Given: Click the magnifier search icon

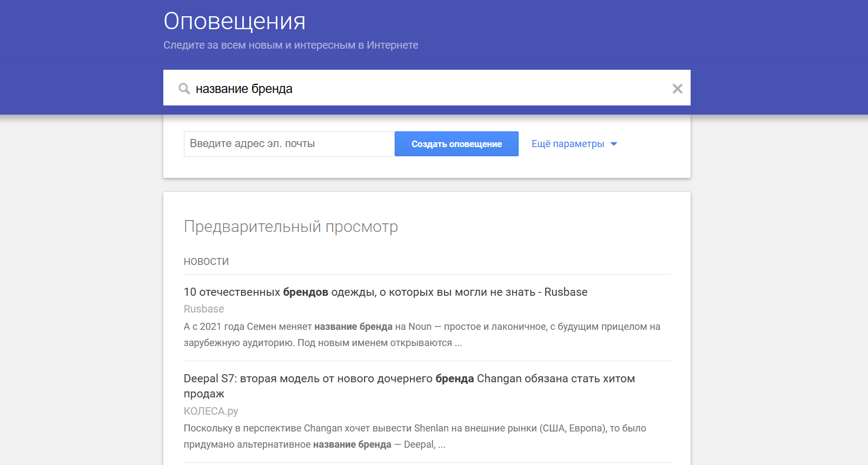Looking at the screenshot, I should click(184, 89).
